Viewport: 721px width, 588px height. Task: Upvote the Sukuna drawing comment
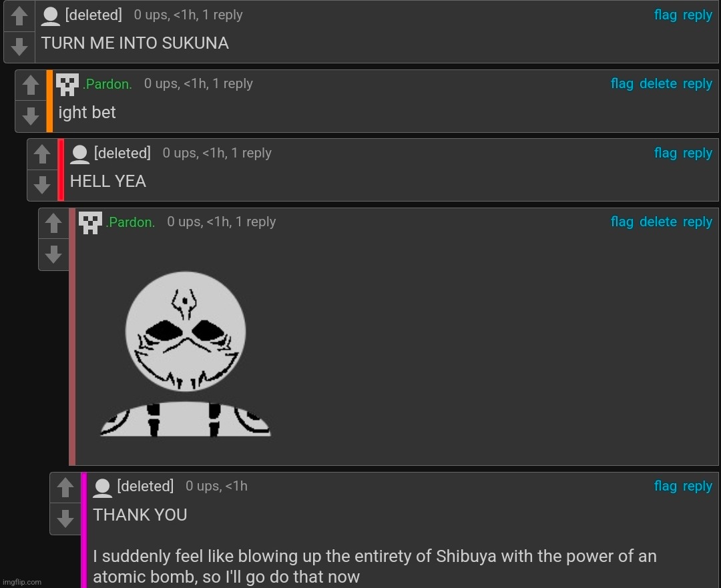54,223
